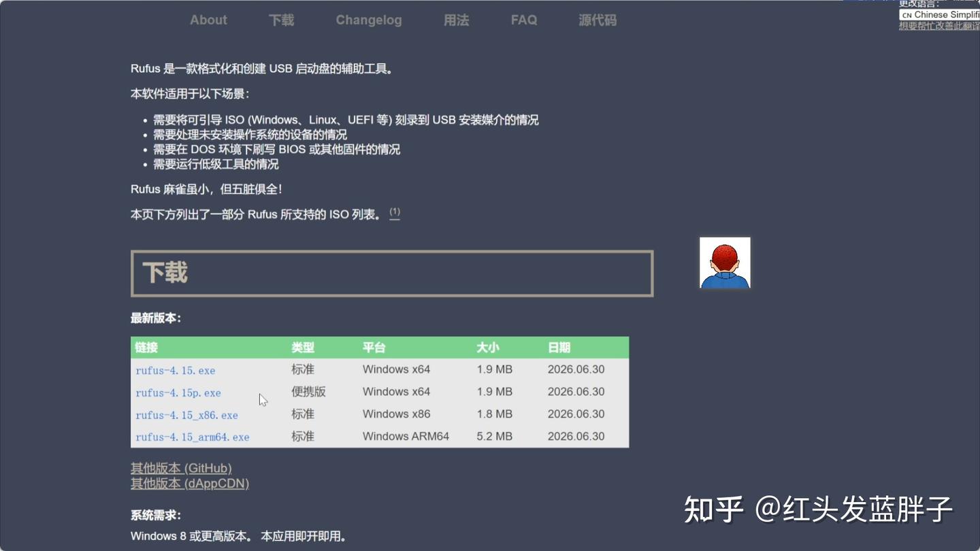Open the Chinese Simplified language dropdown

pos(940,15)
